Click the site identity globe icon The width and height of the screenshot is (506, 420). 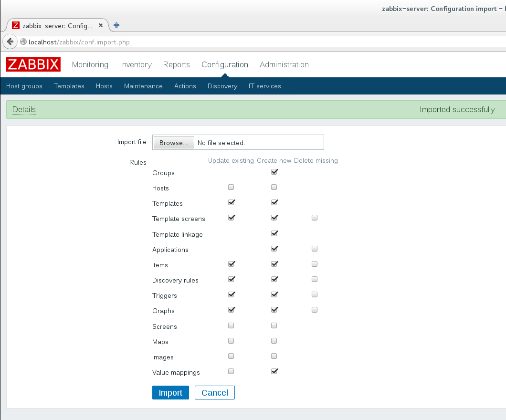(23, 42)
